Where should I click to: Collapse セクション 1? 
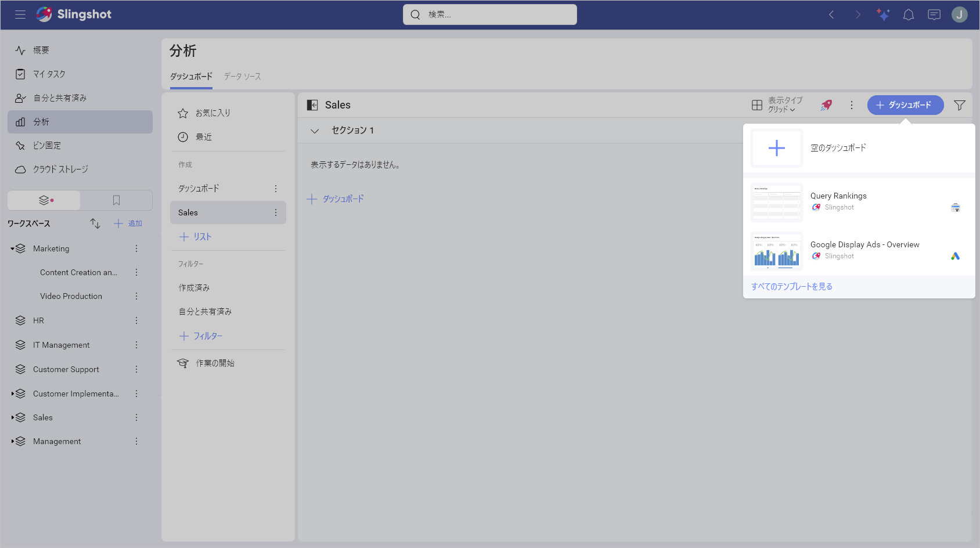pos(315,131)
